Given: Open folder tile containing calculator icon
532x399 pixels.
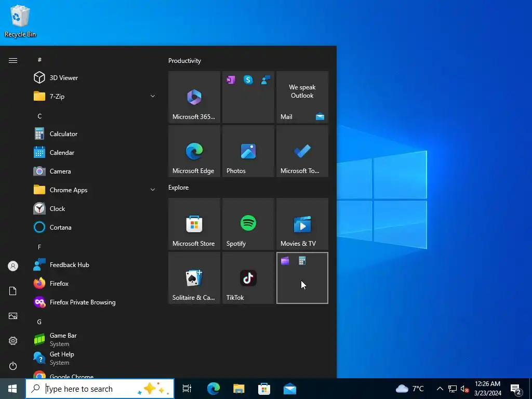Looking at the screenshot, I should (x=302, y=278).
